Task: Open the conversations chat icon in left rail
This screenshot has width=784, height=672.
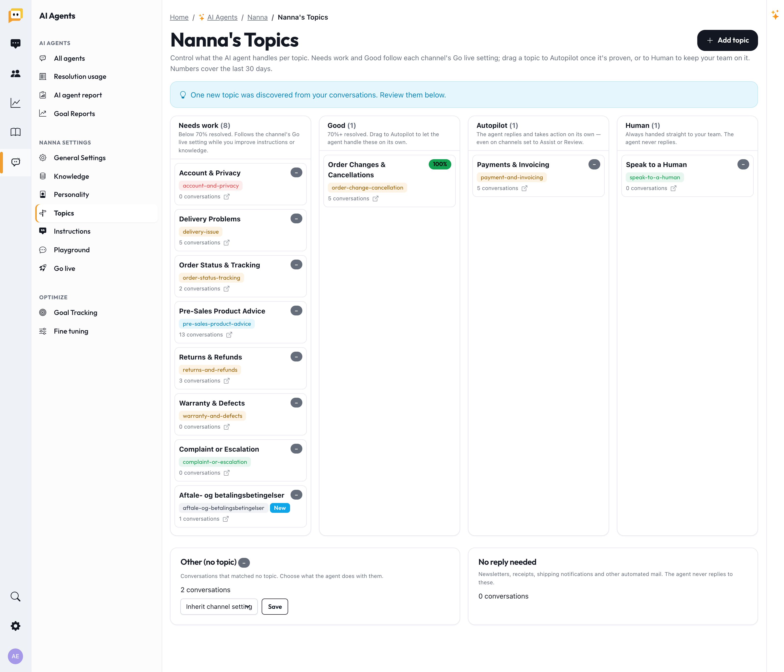Action: click(15, 44)
